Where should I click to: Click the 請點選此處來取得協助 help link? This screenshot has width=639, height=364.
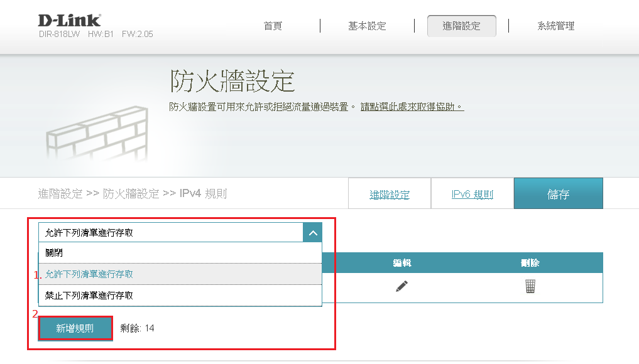point(412,107)
